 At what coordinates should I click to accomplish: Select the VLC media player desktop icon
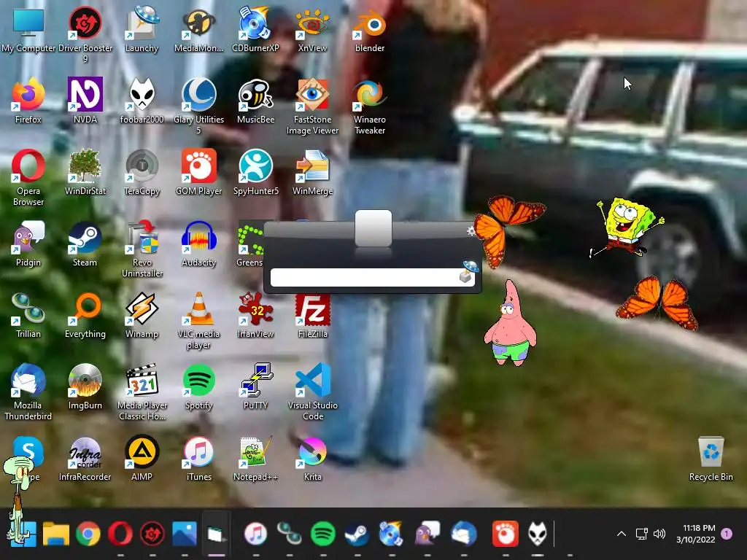(198, 320)
